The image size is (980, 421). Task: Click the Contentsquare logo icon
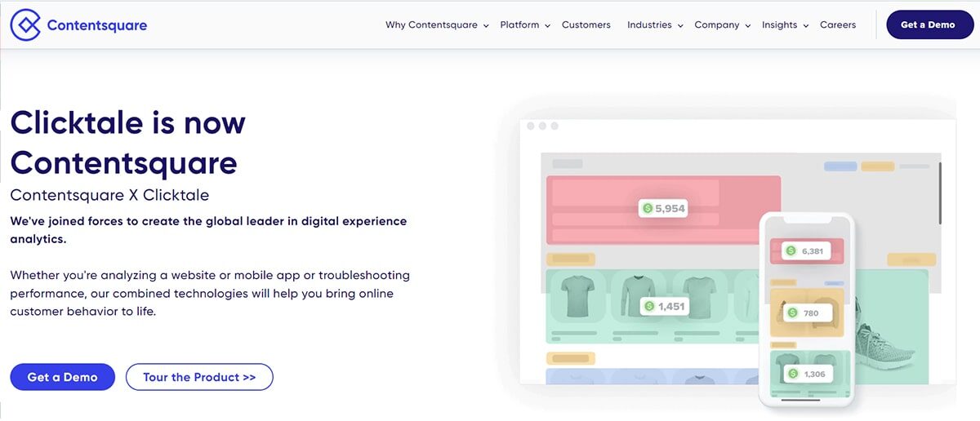coord(24,25)
